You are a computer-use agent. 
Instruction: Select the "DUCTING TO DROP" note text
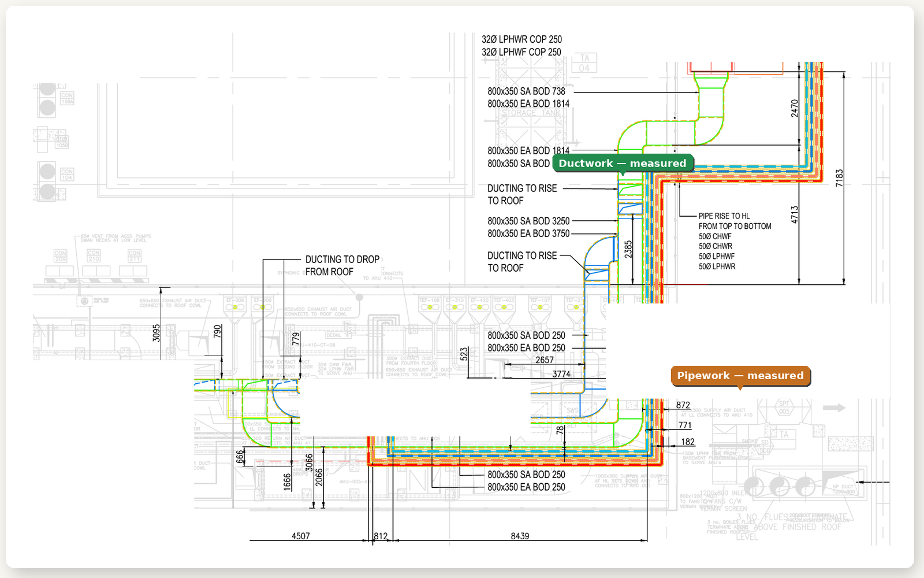(342, 260)
